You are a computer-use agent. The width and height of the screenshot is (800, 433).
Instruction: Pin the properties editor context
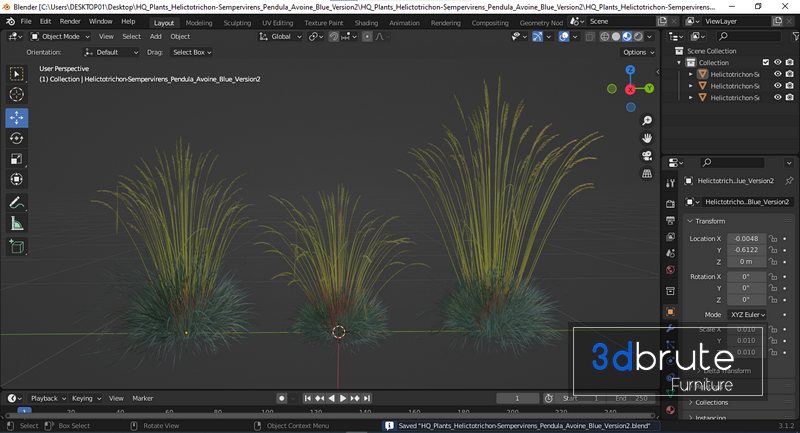pyautogui.click(x=789, y=181)
